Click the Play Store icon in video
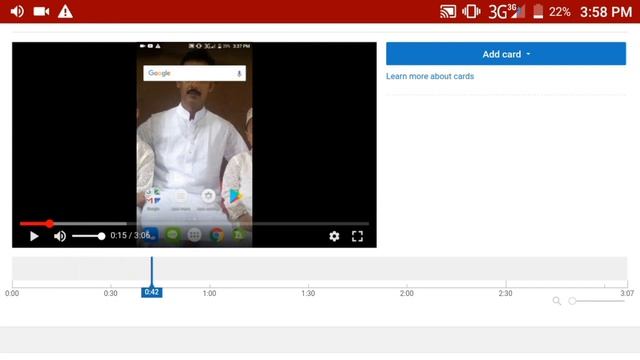This screenshot has height=360, width=640. tap(236, 196)
